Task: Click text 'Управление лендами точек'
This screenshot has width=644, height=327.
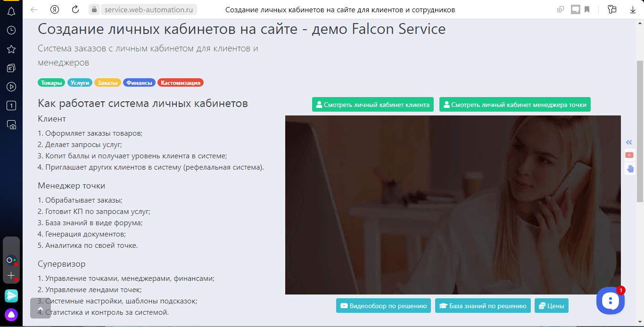Action: point(92,290)
